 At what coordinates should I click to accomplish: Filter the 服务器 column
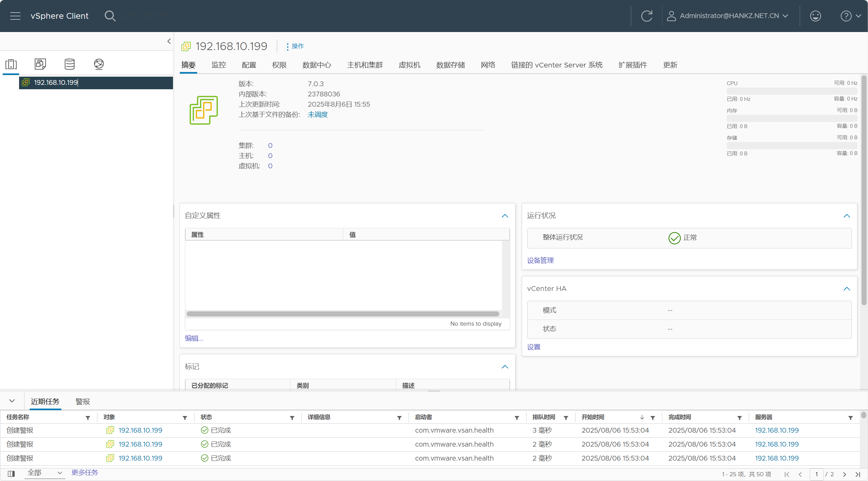pos(851,418)
